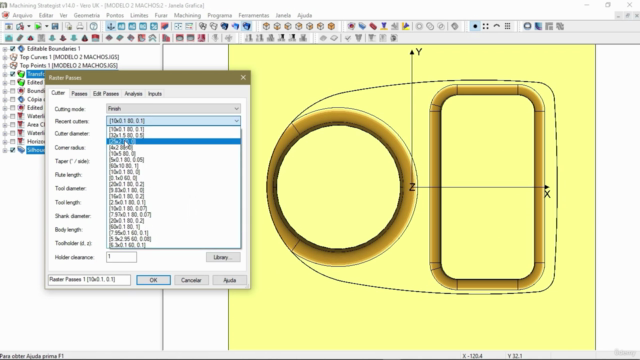Select cutter [32x1.5 80, 0.5] from list
Viewport: 640px width, 360px height.
coord(174,135)
